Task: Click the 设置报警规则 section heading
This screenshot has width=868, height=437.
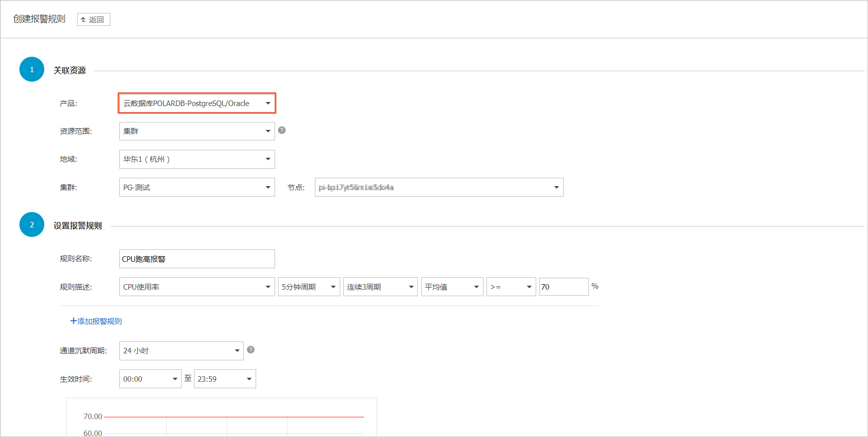Action: [x=78, y=226]
